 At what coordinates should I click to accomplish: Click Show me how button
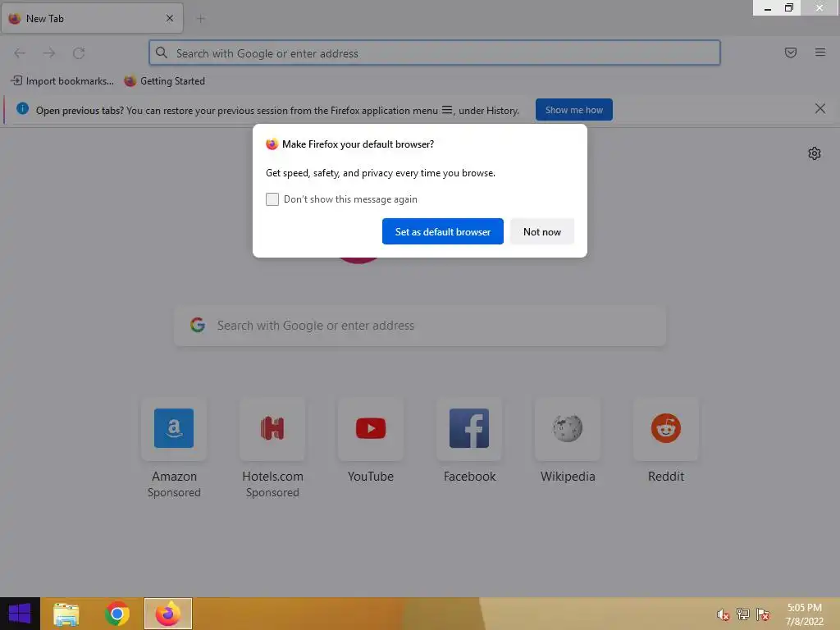[x=573, y=110]
